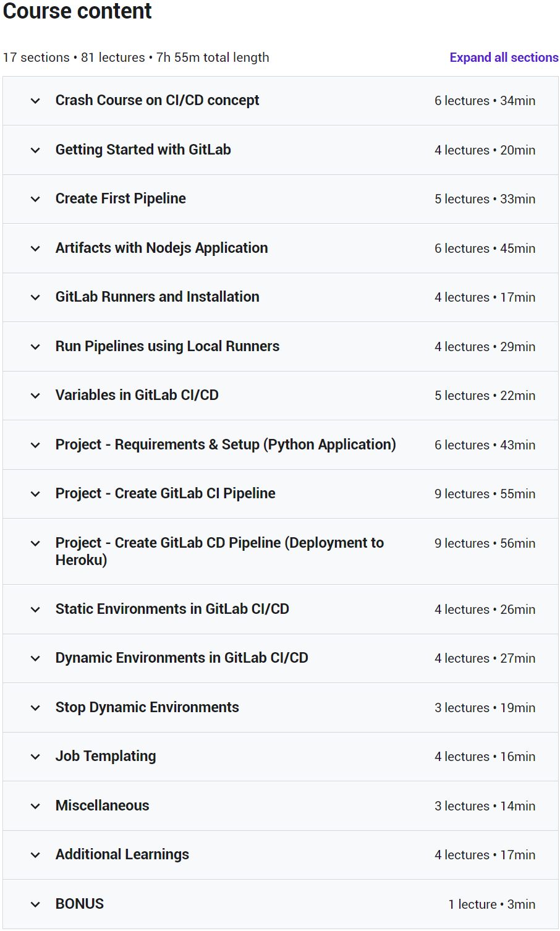Expand Additional Learnings chevron
The image size is (560, 931).
pyautogui.click(x=35, y=855)
